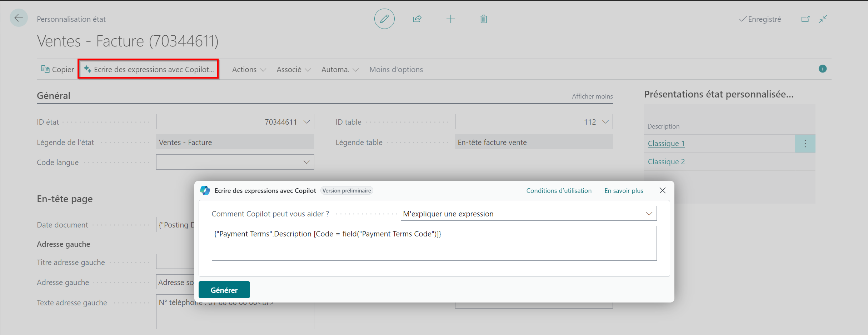Click Afficher moins in Général section
The image size is (868, 335).
click(x=592, y=96)
